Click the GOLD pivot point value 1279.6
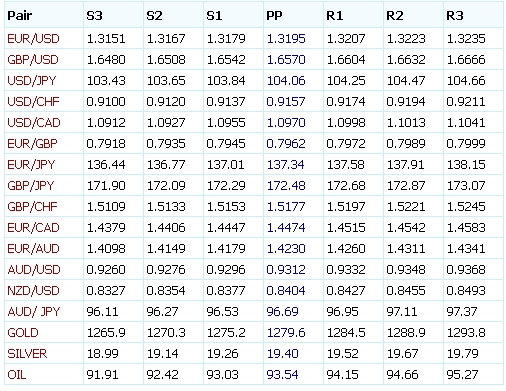Viewport: 506px width, 391px height. click(x=286, y=333)
